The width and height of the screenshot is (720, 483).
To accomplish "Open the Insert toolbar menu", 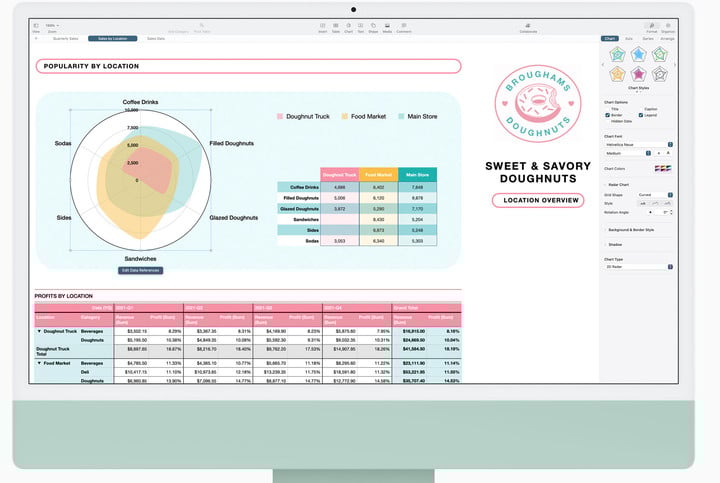I will (322, 26).
